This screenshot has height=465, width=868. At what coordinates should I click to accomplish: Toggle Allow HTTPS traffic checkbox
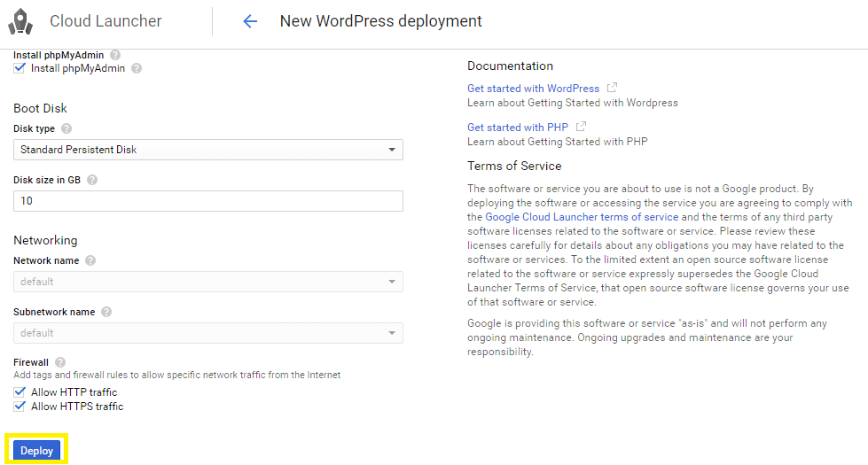pyautogui.click(x=20, y=407)
